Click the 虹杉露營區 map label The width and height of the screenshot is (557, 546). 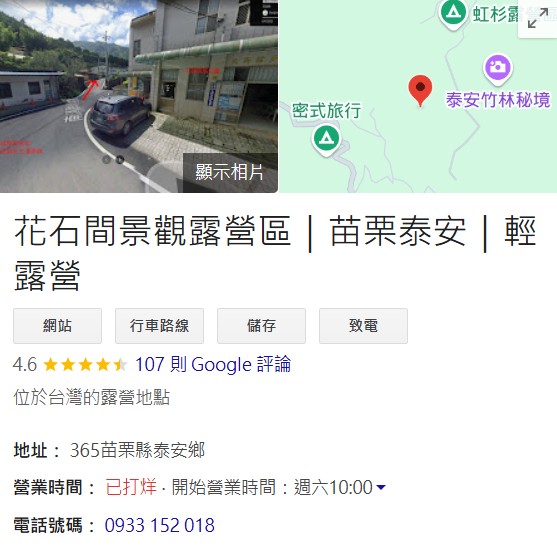click(514, 15)
